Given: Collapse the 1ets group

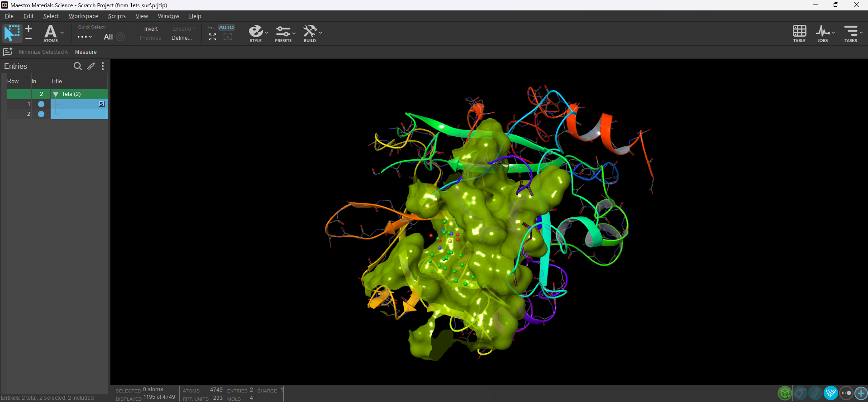Looking at the screenshot, I should click(x=56, y=94).
